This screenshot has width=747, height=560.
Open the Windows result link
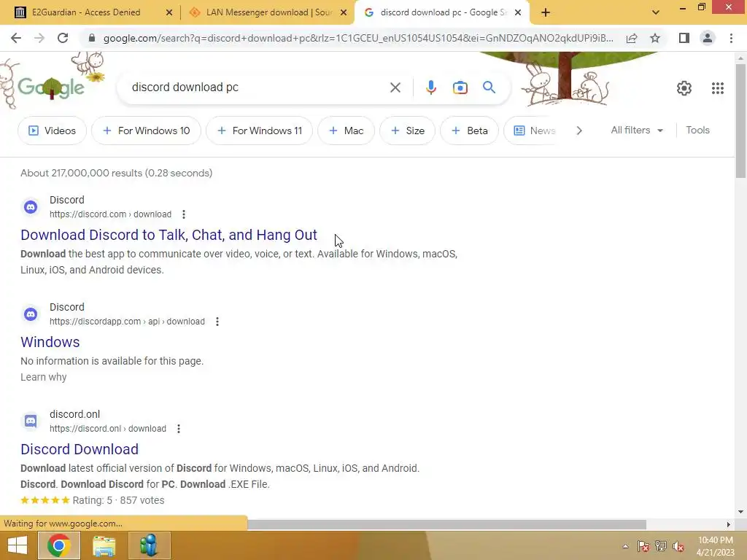(50, 342)
